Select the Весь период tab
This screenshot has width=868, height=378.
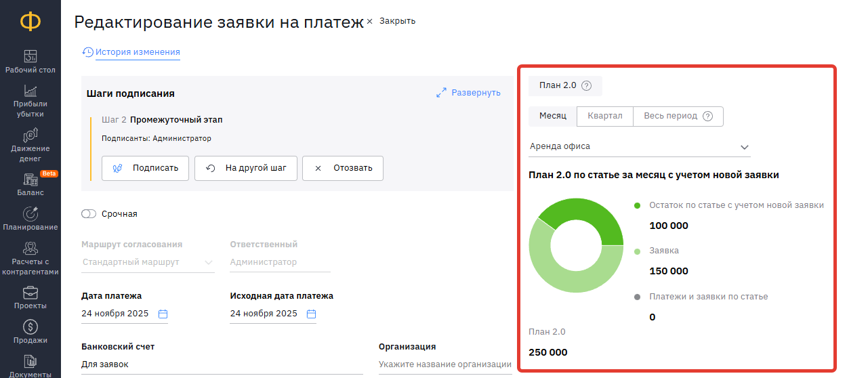(670, 116)
